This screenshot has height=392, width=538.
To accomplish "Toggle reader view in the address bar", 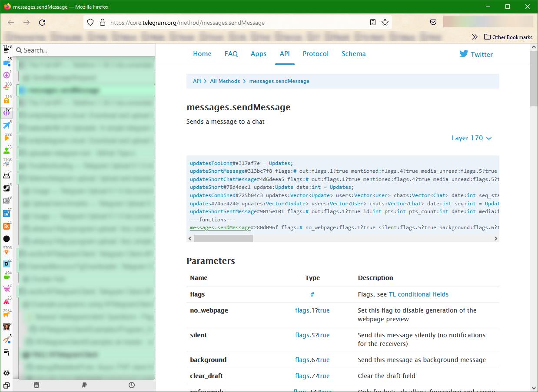I will (x=373, y=23).
